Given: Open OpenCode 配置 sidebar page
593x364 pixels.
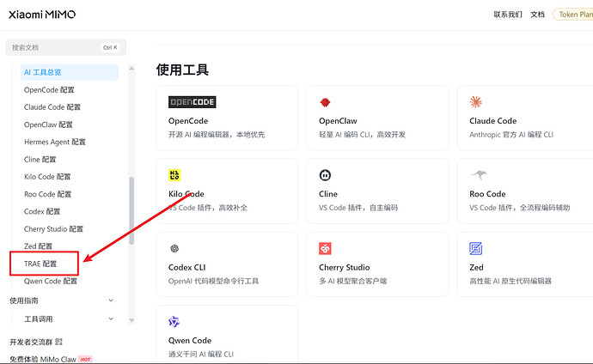Looking at the screenshot, I should [x=49, y=90].
